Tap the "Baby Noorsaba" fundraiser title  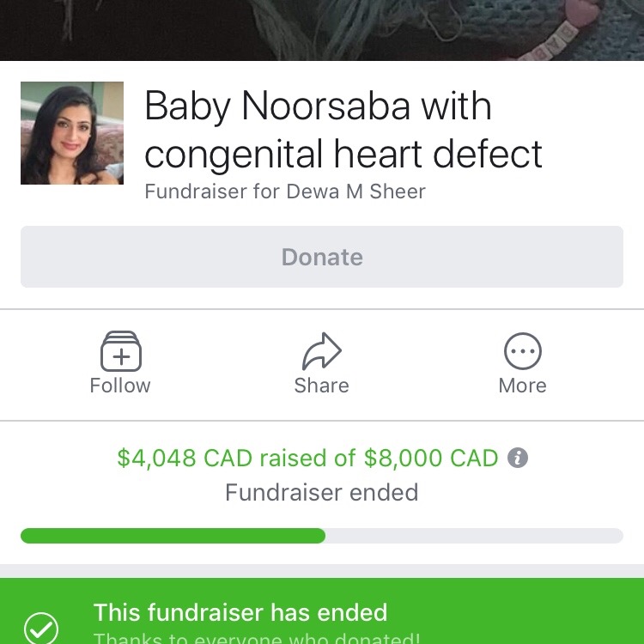[343, 131]
